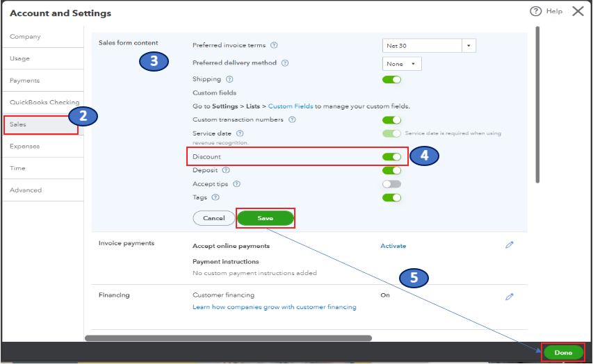Screen dimensions: 593x364
Task: Open link about customer financing growth
Action: pos(275,307)
